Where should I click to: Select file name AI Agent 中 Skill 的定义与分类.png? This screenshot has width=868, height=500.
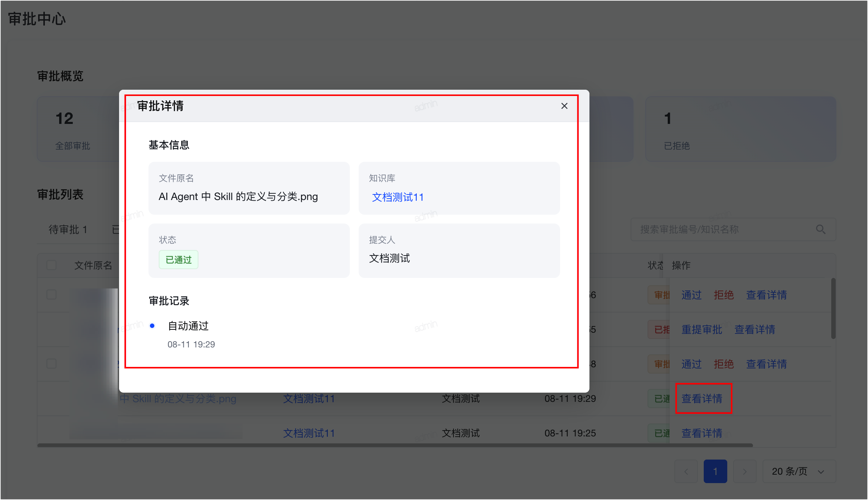(x=238, y=197)
